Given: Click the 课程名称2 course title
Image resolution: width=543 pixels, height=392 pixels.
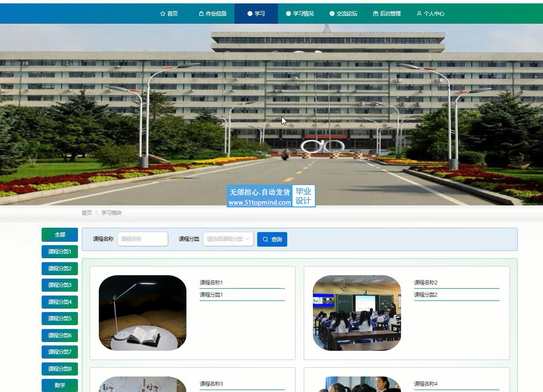Looking at the screenshot, I should tap(426, 282).
